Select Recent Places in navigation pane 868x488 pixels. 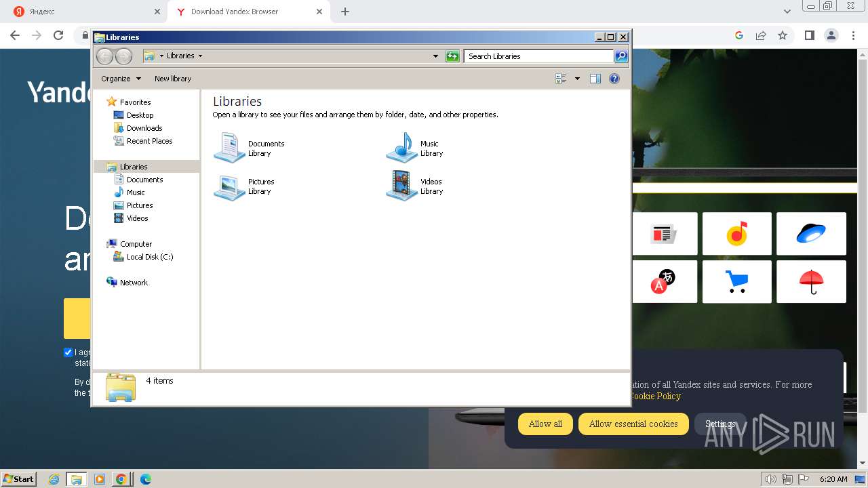pyautogui.click(x=149, y=141)
